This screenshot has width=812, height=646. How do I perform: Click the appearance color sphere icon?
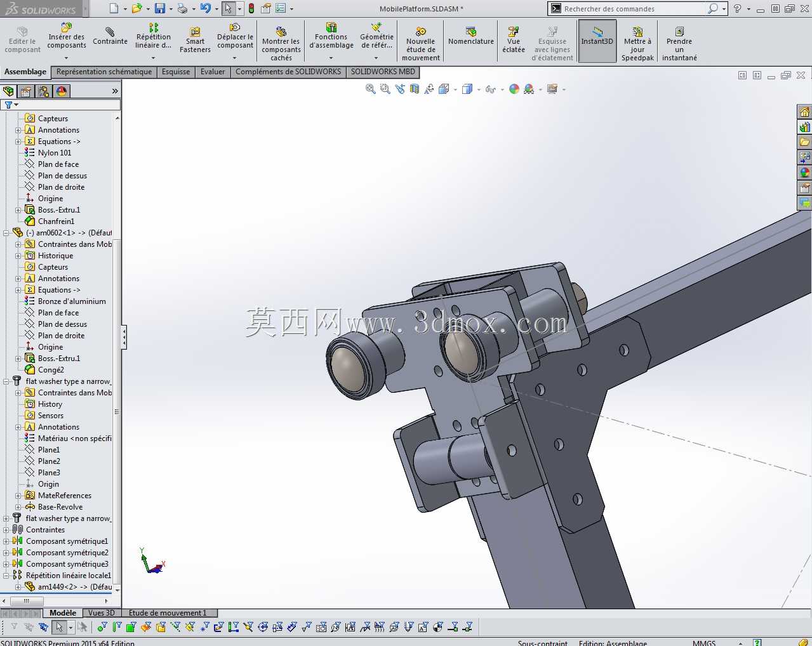click(x=514, y=89)
